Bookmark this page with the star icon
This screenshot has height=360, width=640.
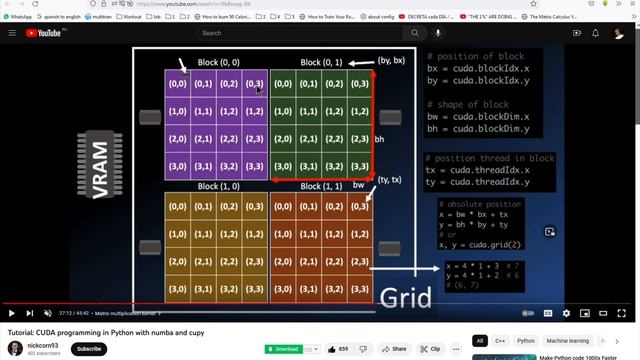coord(533,4)
